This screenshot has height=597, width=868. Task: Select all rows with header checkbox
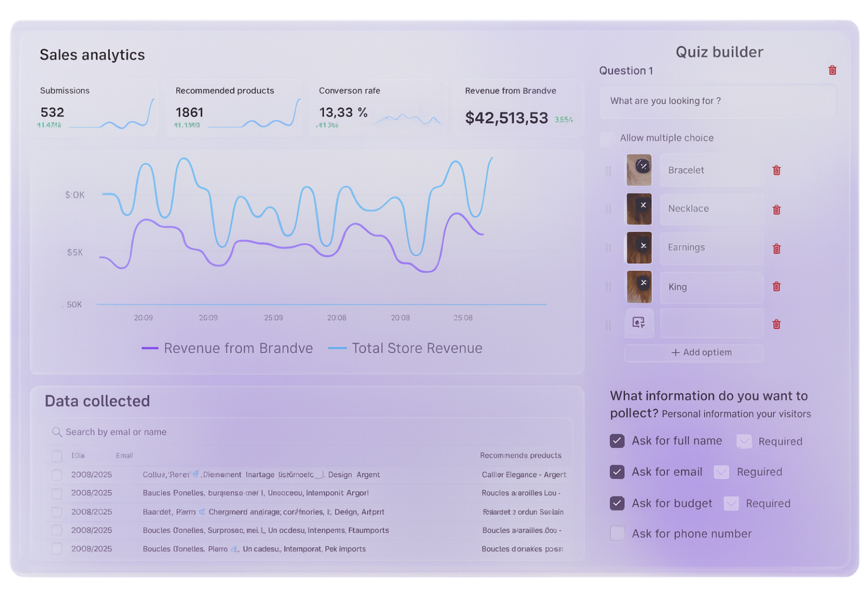(56, 456)
